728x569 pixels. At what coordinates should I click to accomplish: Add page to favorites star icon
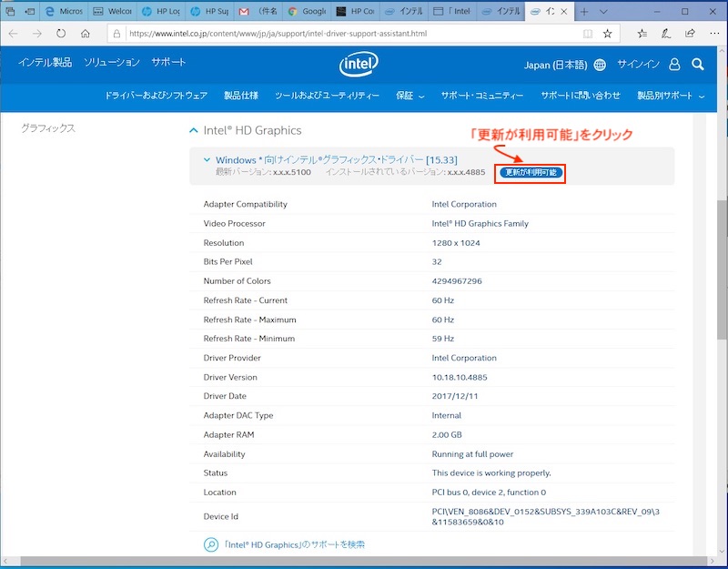click(x=607, y=33)
